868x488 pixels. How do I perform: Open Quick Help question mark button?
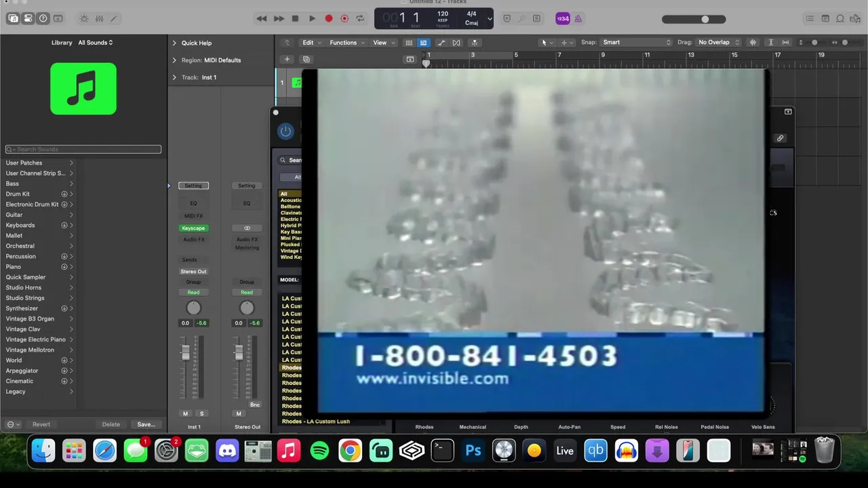click(x=43, y=18)
